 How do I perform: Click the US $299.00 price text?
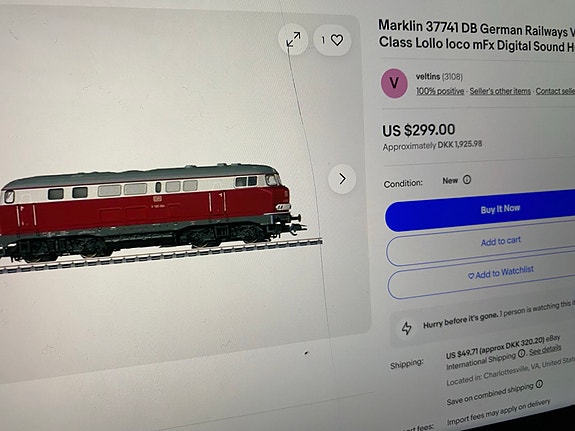pos(418,130)
